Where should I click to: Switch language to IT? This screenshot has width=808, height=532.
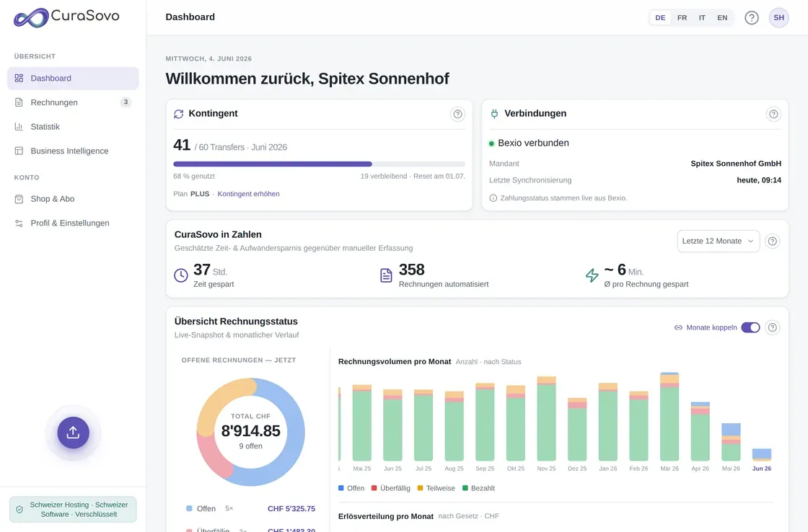[702, 17]
